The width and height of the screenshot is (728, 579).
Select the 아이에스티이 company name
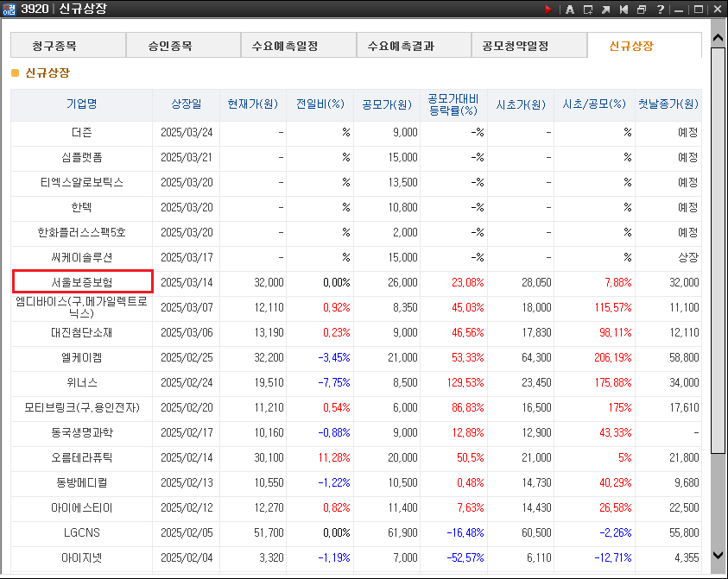pos(82,508)
